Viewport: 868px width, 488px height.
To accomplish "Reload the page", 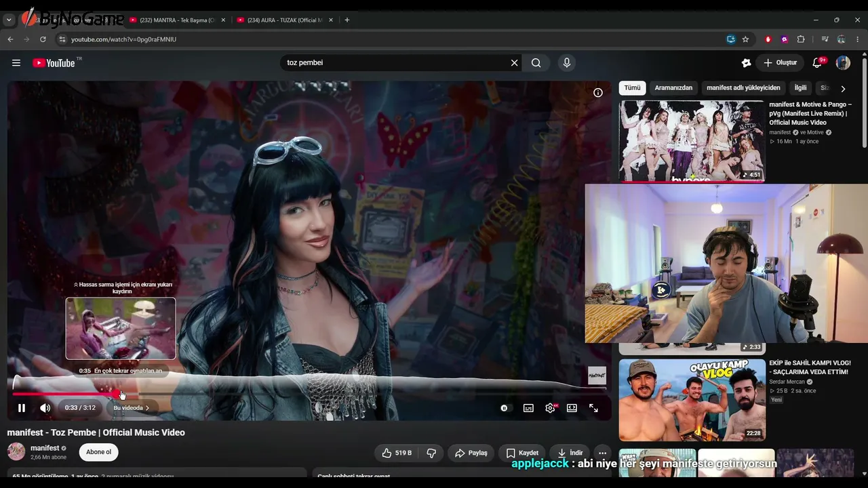I will click(x=43, y=39).
